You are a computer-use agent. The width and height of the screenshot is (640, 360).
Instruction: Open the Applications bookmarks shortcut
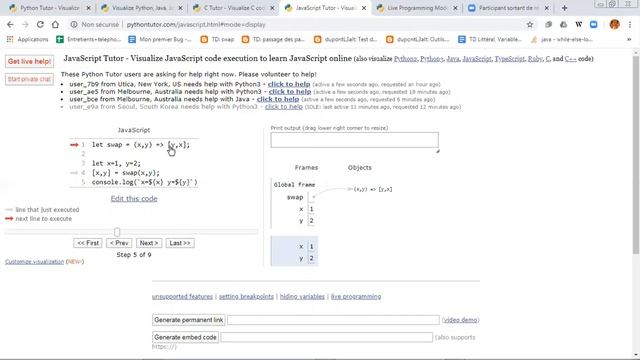(28, 40)
